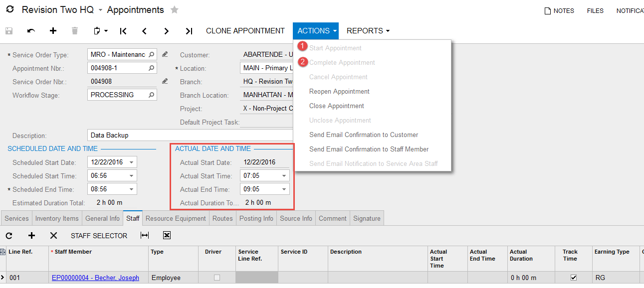Screen dimensions: 644x288
Task: Click pencil edit icon next to Service Order Nbr.
Action: pyautogui.click(x=165, y=81)
